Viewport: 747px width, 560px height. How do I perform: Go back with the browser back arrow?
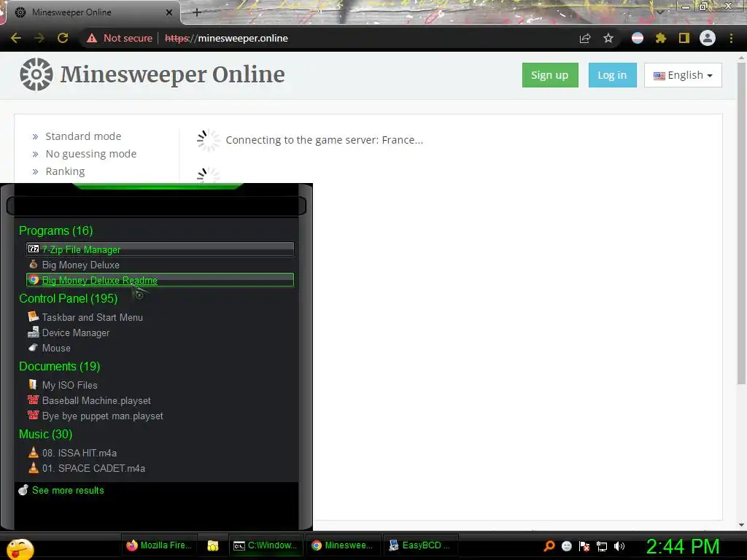click(16, 38)
